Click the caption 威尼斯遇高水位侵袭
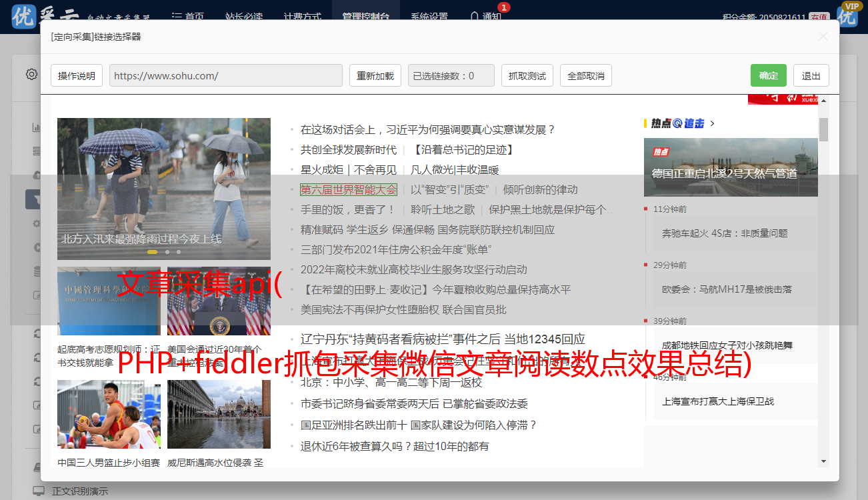This screenshot has width=868, height=500. pyautogui.click(x=215, y=462)
